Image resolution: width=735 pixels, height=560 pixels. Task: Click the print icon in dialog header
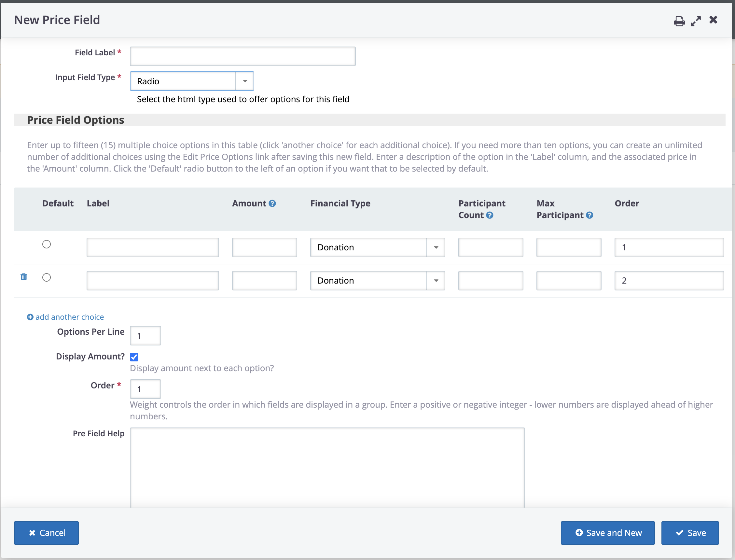(679, 21)
